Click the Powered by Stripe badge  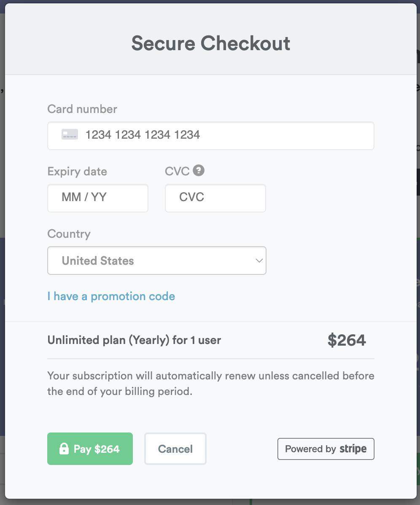click(x=326, y=449)
